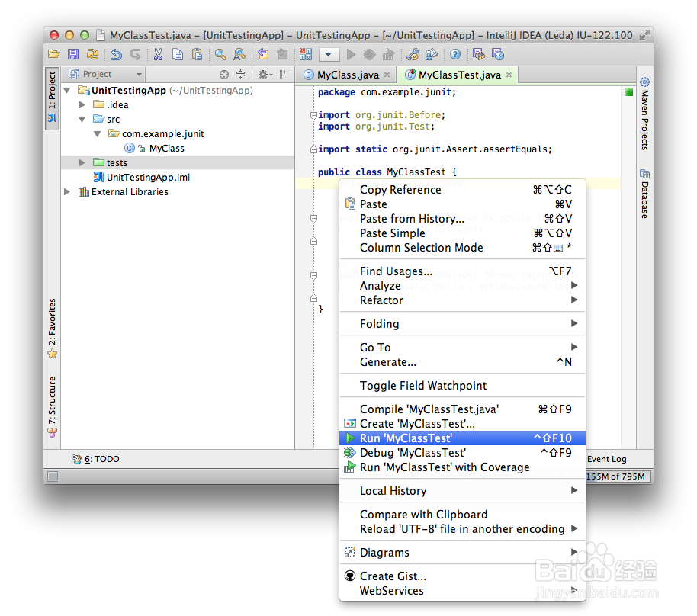Expand the tests folder
Image resolution: width=697 pixels, height=616 pixels.
click(x=82, y=162)
